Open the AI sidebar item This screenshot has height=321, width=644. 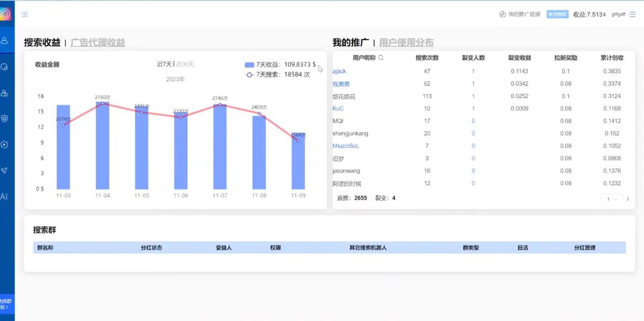pyautogui.click(x=4, y=196)
